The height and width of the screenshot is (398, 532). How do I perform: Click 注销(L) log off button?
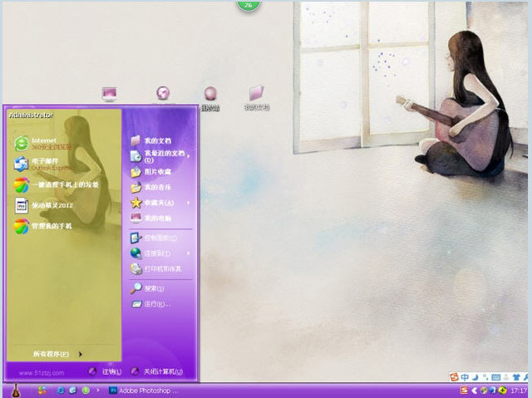coord(105,372)
